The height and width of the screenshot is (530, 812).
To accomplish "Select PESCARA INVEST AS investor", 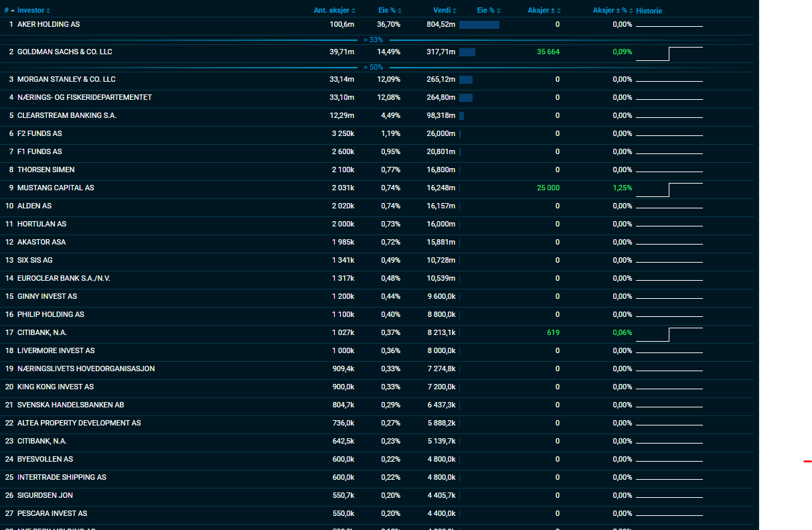I will (x=52, y=513).
